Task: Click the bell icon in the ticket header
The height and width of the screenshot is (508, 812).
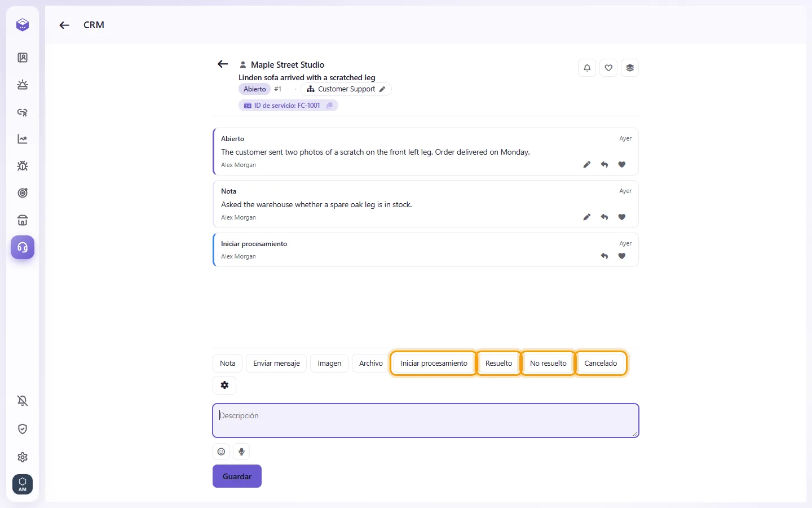Action: 587,68
